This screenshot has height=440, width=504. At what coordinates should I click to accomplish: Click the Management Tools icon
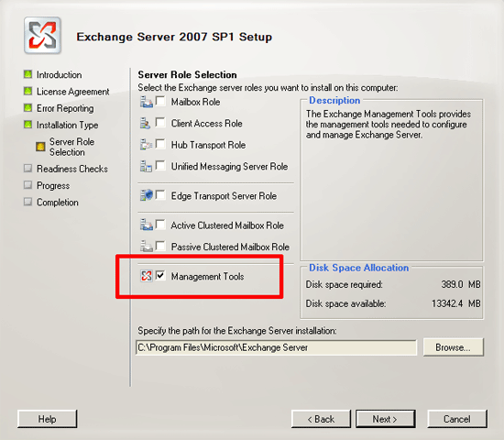(x=147, y=276)
